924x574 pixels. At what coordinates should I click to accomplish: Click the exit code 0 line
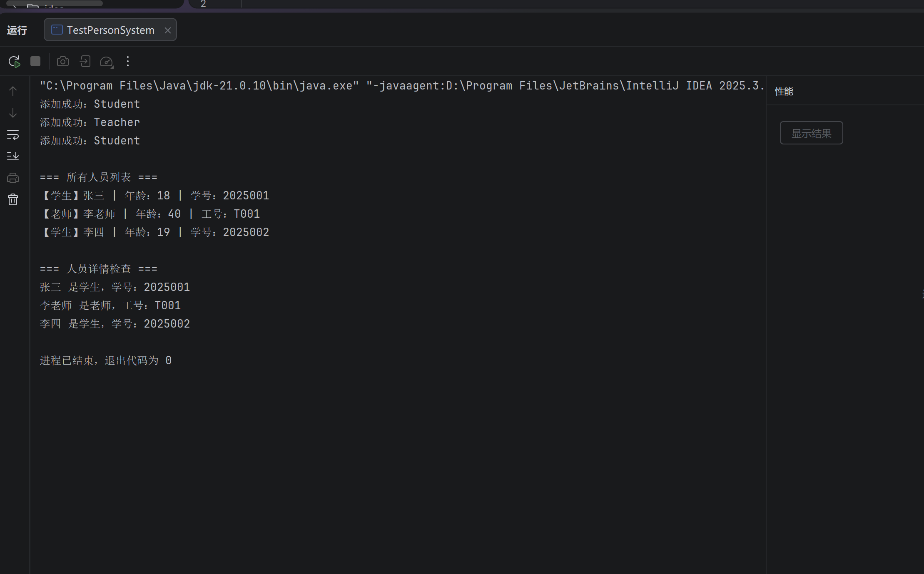[105, 360]
